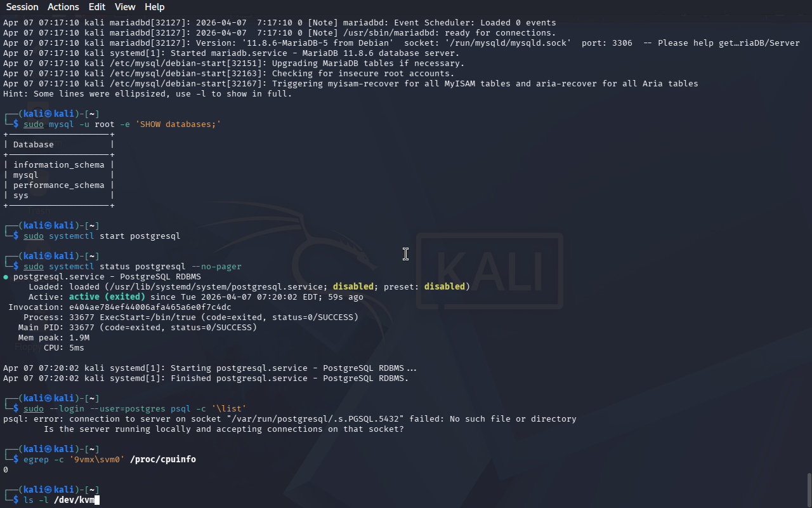This screenshot has height=508, width=812.
Task: Open the Edit menu
Action: tap(97, 7)
